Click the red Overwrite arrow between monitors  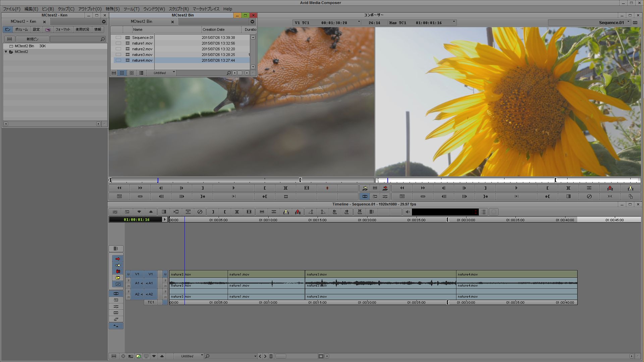tap(385, 188)
